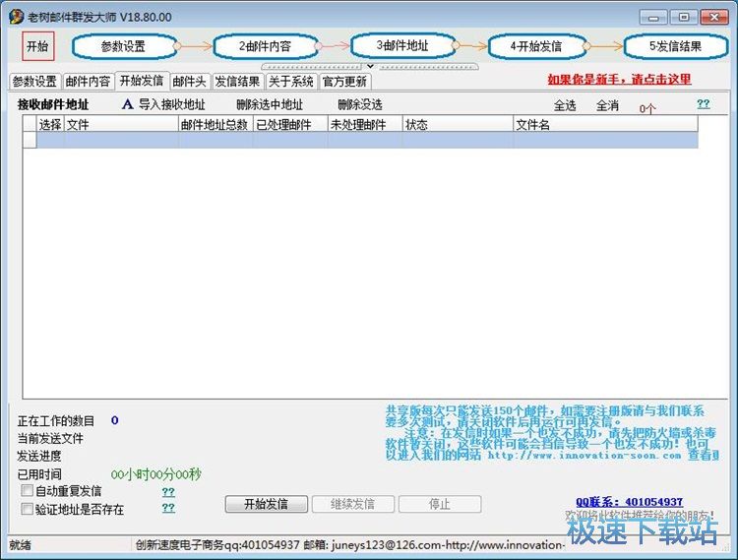The image size is (738, 560).
Task: Click the 0个 selected count label
Action: pos(647,109)
